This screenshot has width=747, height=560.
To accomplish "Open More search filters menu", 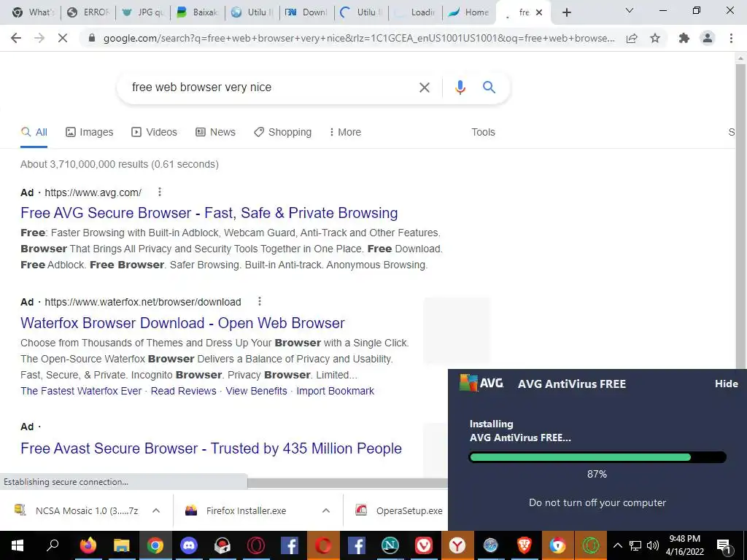I will 345,132.
